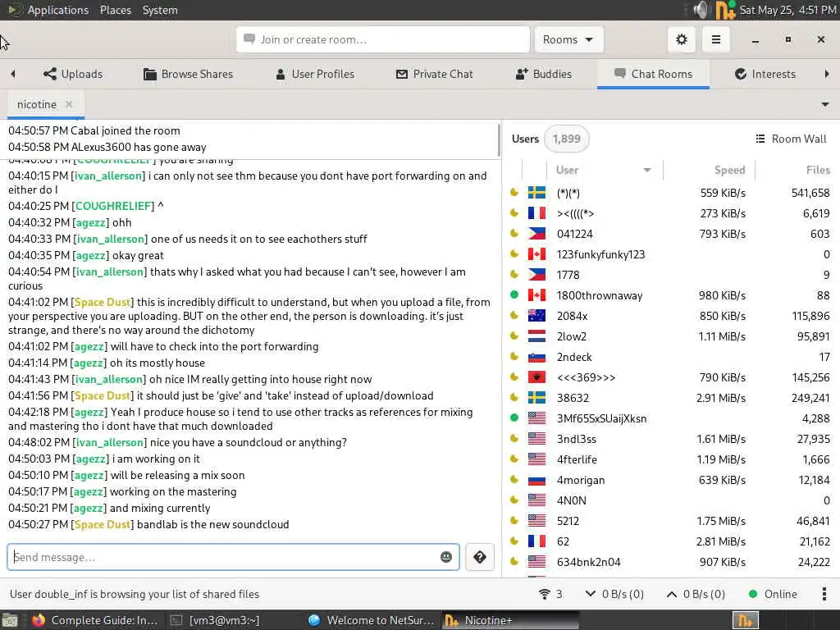Viewport: 840px width, 630px height.
Task: Click the connections wifi icon in status bar
Action: pos(545,594)
